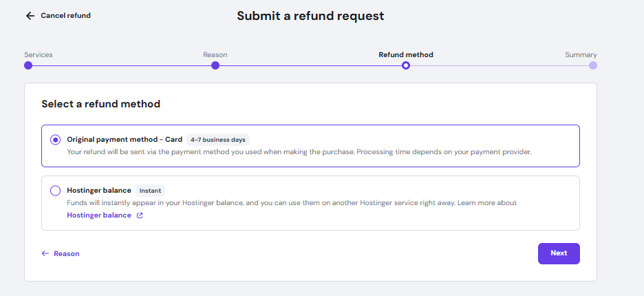Click the left arrow icon beside bottom Reason
Viewport: 644px width, 296px height.
[x=45, y=253]
